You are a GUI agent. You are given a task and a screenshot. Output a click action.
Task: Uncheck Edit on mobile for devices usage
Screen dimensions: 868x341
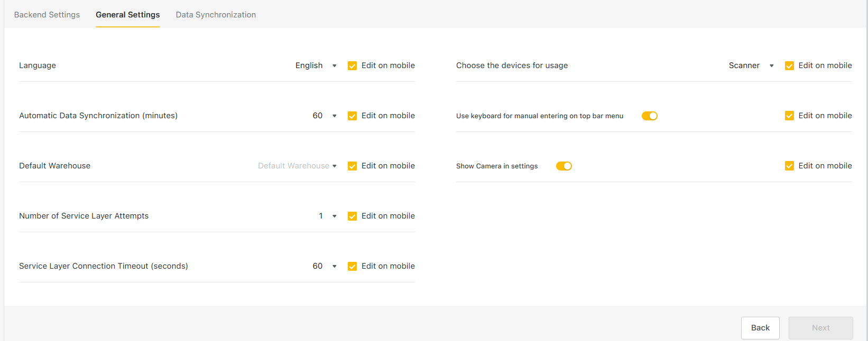[x=789, y=66]
